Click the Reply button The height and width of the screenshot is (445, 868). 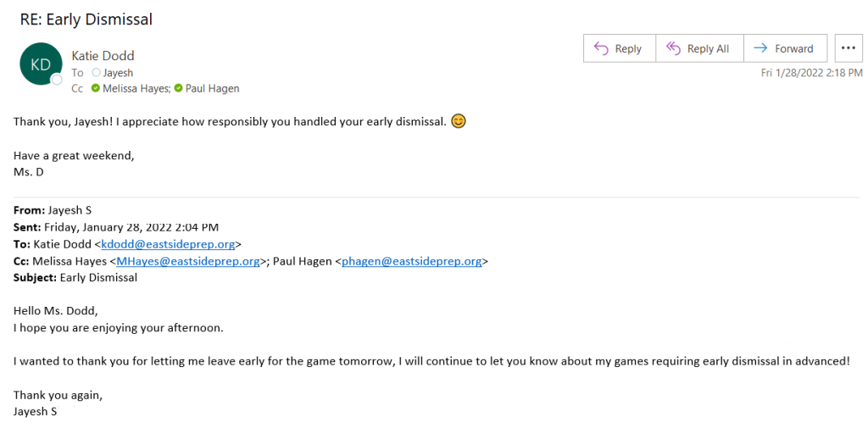[620, 48]
